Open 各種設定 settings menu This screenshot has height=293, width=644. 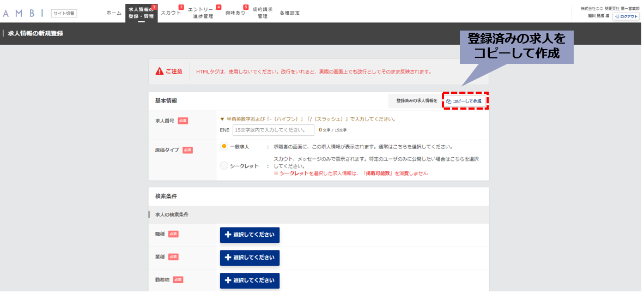click(x=289, y=13)
